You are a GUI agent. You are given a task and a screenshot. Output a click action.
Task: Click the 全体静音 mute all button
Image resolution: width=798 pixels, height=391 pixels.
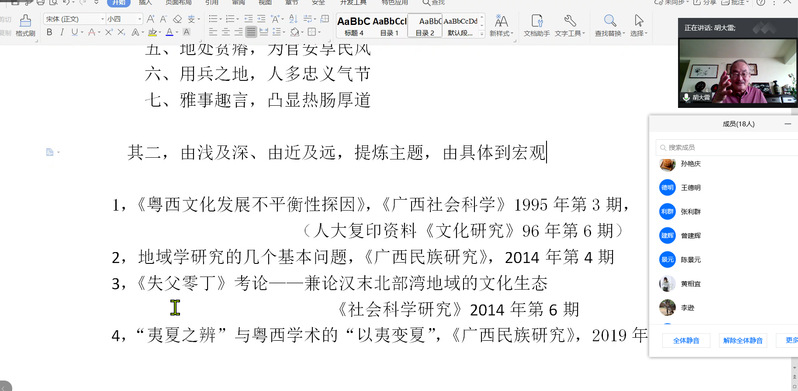coord(686,341)
